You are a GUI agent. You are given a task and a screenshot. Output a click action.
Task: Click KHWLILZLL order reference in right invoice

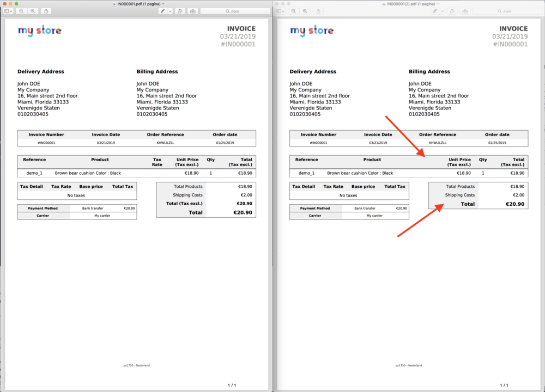click(438, 143)
